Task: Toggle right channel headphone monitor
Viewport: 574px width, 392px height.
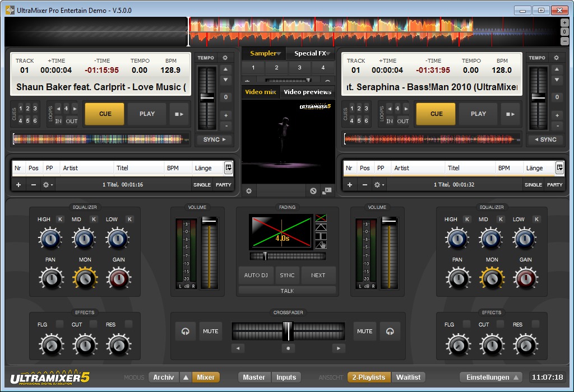Action: click(390, 332)
